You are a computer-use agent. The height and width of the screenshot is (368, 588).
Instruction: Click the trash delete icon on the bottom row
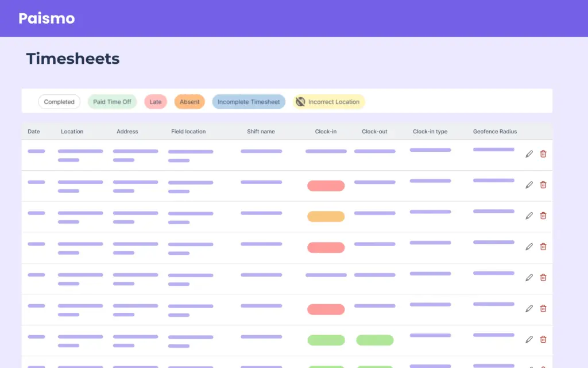coord(543,340)
